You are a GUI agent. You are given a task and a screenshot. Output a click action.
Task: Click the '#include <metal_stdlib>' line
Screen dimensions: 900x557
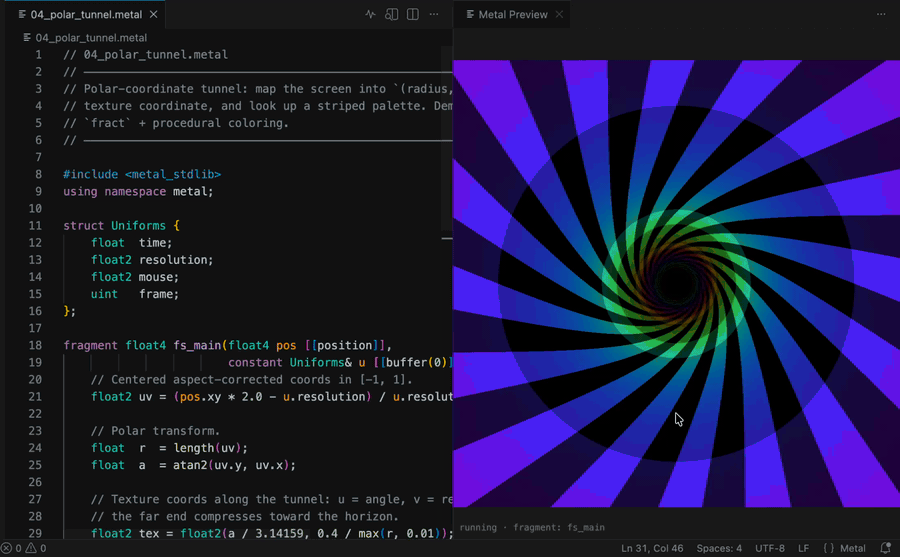click(x=142, y=175)
